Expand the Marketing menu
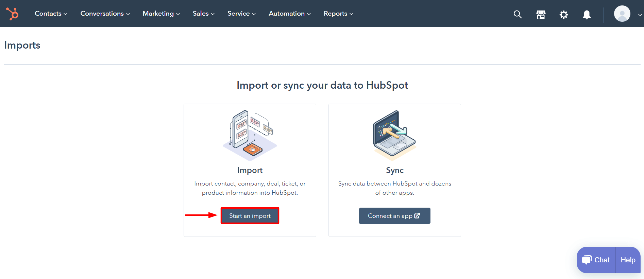Image resolution: width=644 pixels, height=279 pixels. pos(161,14)
